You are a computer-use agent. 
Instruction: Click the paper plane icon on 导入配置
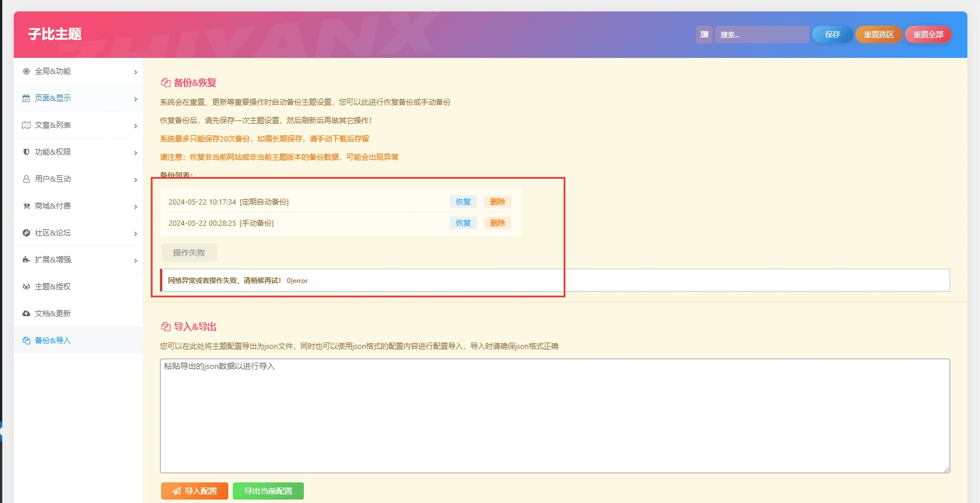[177, 491]
